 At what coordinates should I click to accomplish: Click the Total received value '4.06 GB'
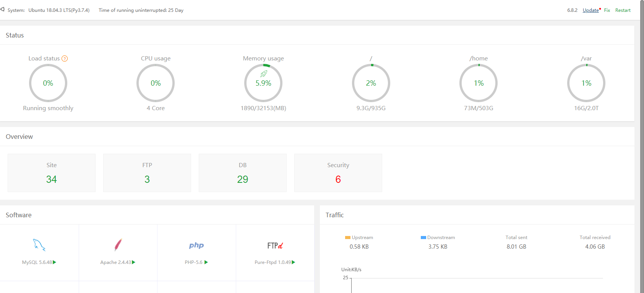point(595,247)
